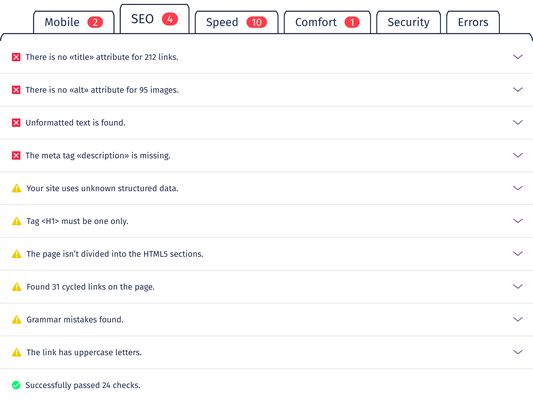
Task: Click text 'Your site uses unknown structured data.'
Action: coord(102,188)
